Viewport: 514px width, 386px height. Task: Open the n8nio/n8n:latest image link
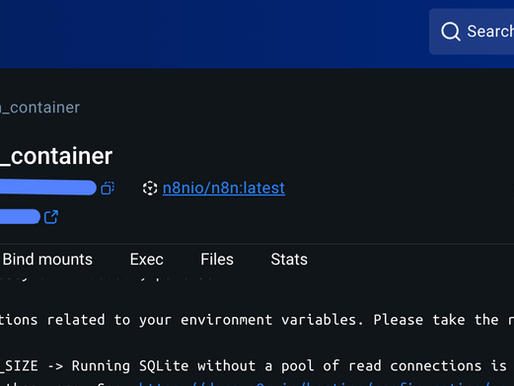click(224, 188)
